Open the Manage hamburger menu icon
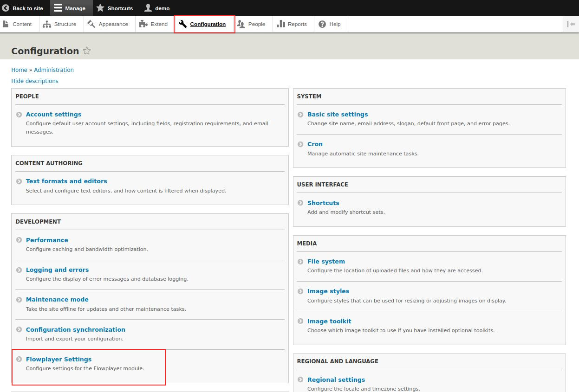The image size is (579, 392). pos(58,7)
